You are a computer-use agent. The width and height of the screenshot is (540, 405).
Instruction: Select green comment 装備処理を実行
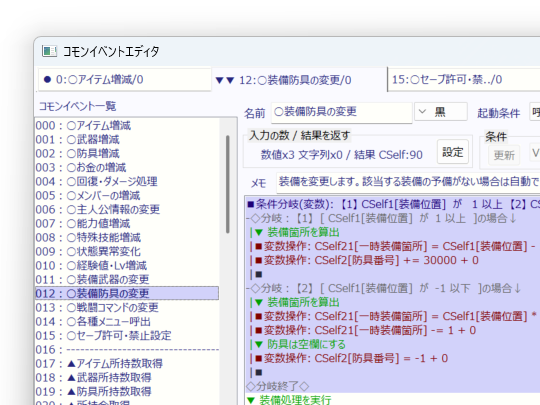click(393, 400)
